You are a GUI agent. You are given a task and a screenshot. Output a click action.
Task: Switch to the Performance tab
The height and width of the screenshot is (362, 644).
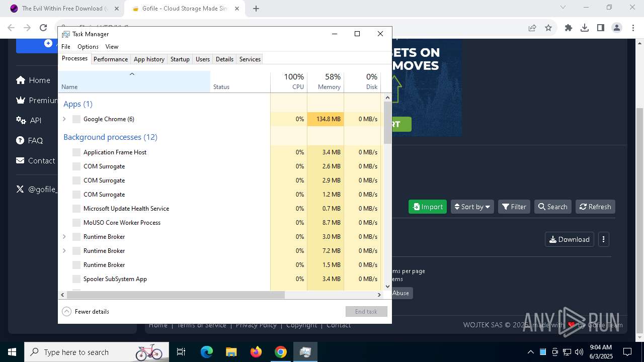(111, 59)
